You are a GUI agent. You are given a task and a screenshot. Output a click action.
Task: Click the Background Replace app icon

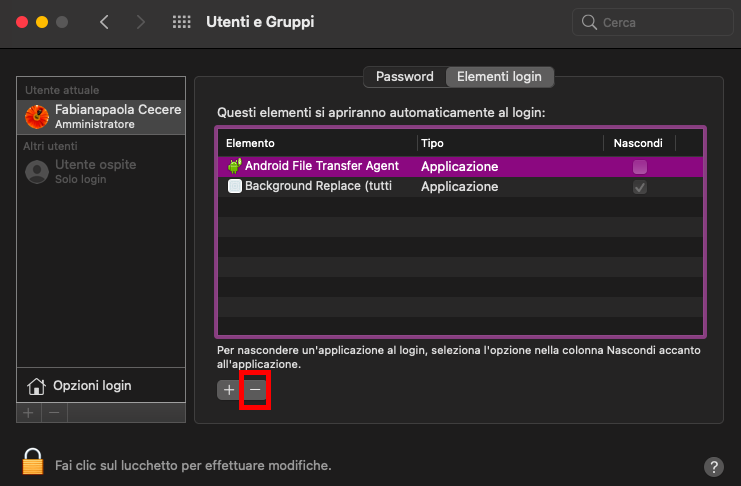pyautogui.click(x=234, y=186)
